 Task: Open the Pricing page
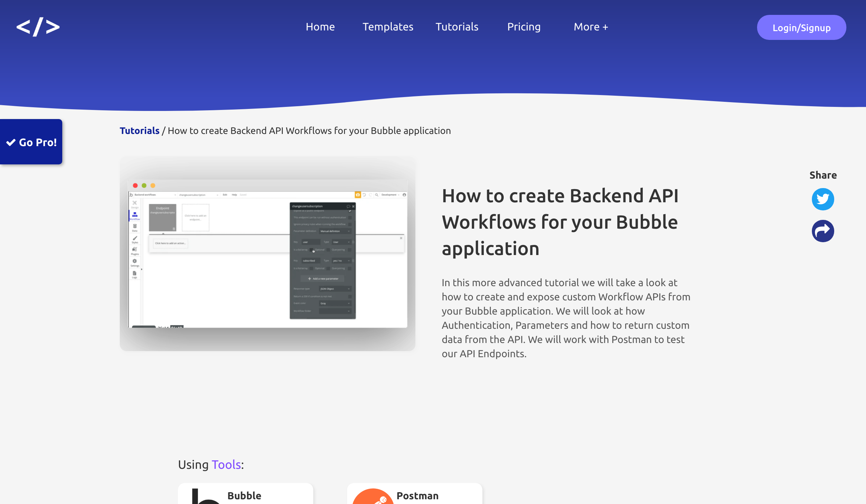524,27
